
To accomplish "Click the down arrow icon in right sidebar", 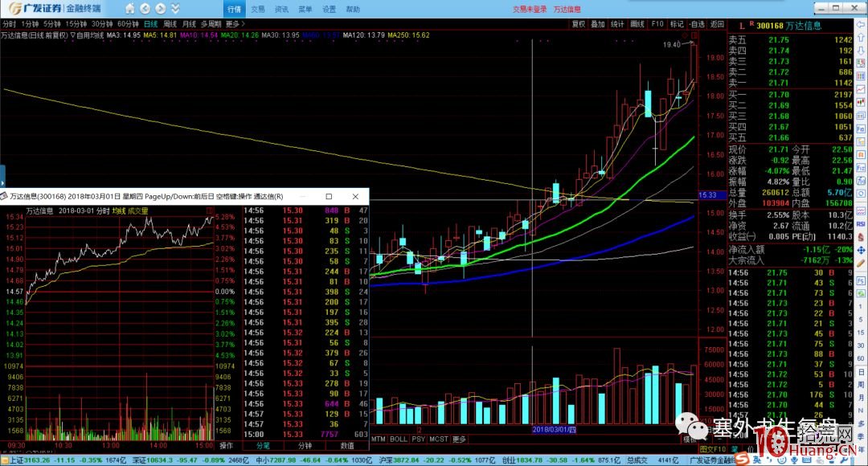I will click(x=861, y=51).
